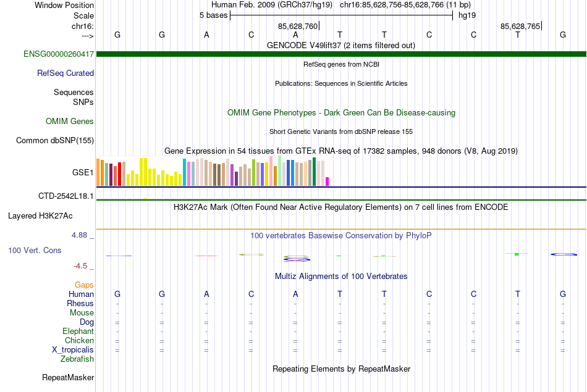The image size is (587, 392).
Task: Click the 85,628,760 position marker
Action: coord(298,27)
